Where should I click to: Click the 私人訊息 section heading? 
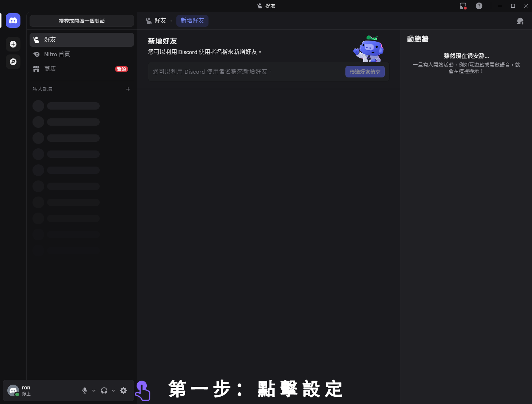coord(43,89)
